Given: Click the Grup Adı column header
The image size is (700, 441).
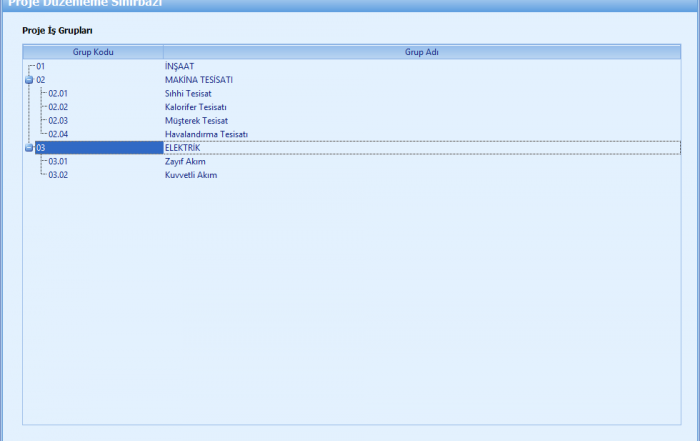Looking at the screenshot, I should pos(421,51).
